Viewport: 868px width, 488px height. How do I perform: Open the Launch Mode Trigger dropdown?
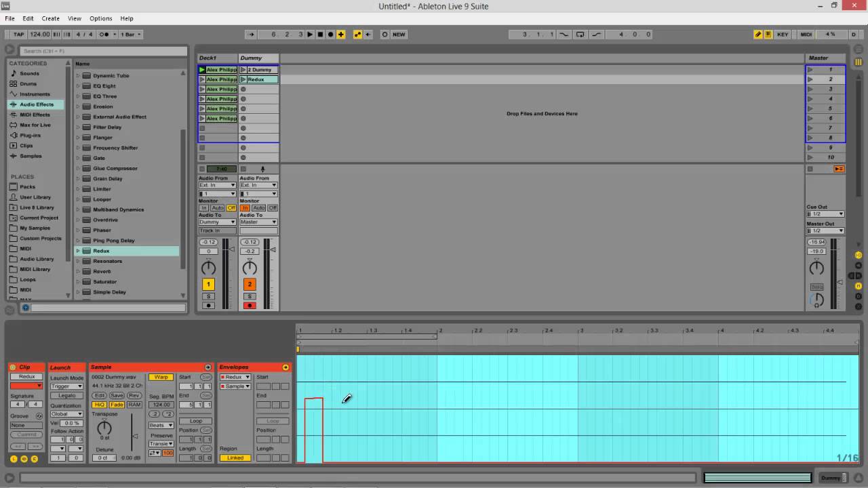[66, 386]
